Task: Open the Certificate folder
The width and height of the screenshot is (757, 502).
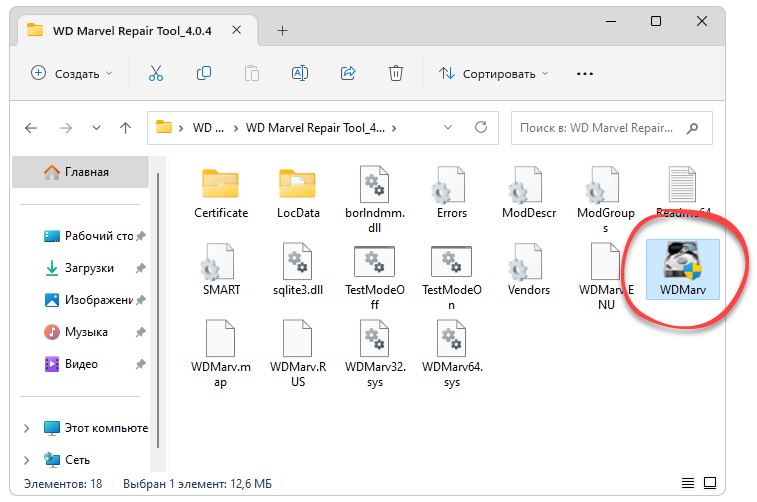Action: pyautogui.click(x=221, y=193)
